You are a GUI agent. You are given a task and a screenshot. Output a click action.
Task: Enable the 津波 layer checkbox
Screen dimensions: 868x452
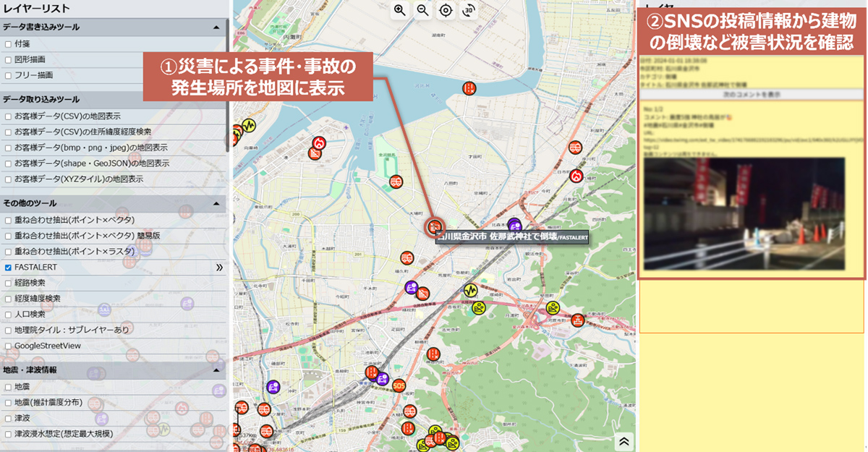pos(8,418)
